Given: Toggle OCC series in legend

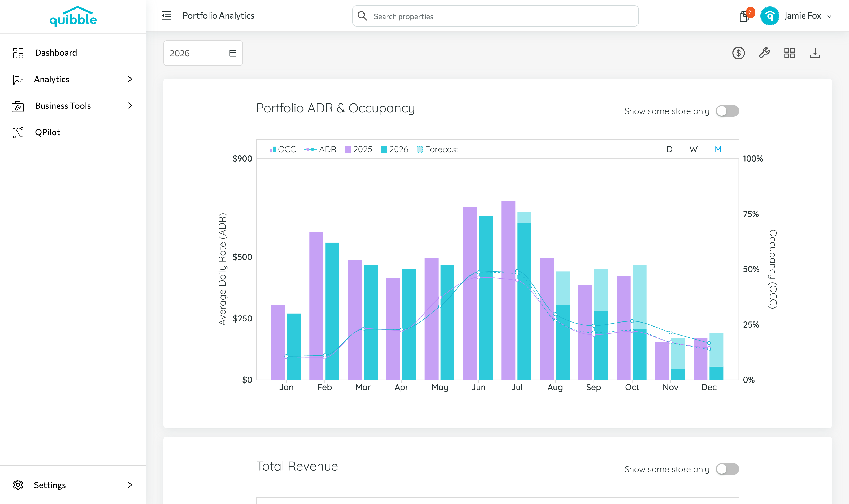Looking at the screenshot, I should (x=282, y=149).
